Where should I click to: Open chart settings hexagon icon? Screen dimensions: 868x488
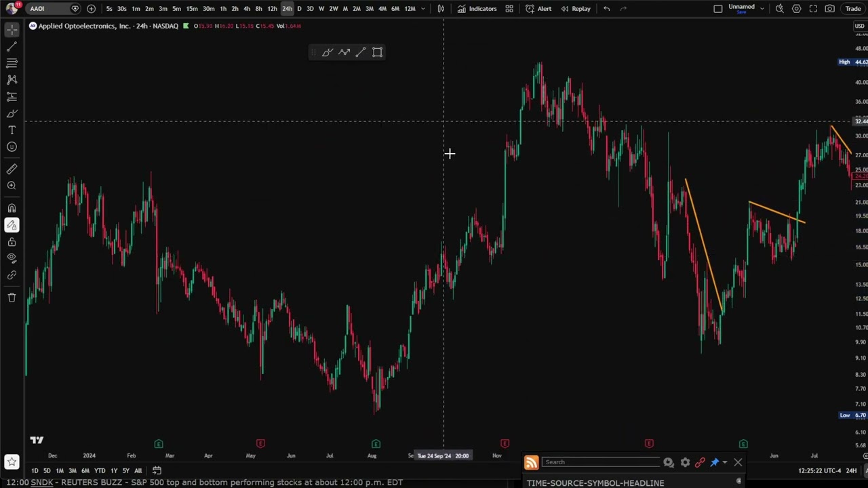tap(797, 9)
